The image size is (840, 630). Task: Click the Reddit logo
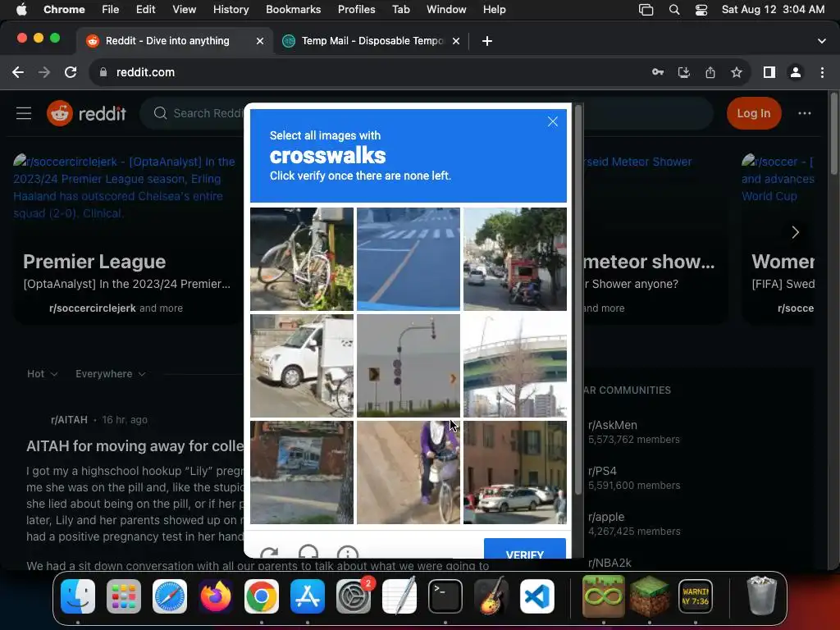[x=86, y=113]
